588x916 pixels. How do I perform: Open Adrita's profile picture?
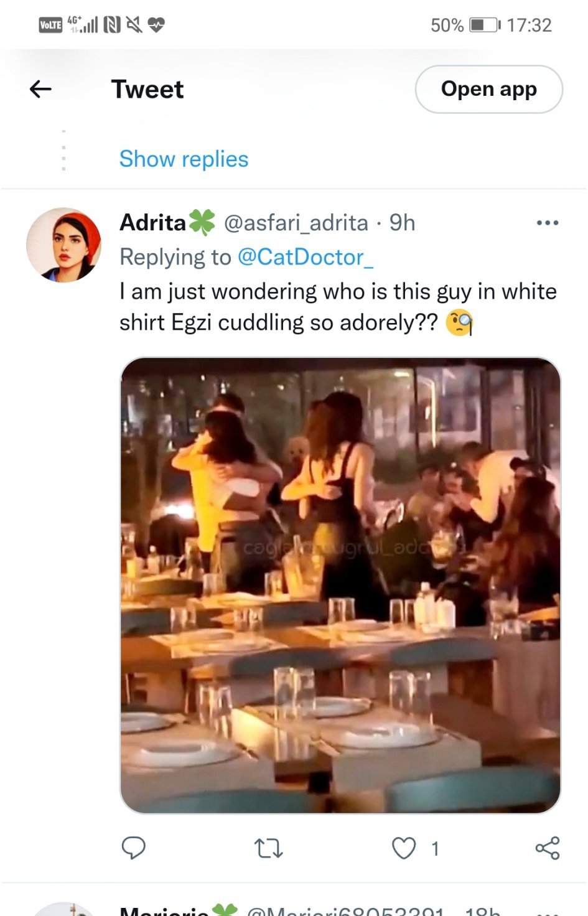[x=63, y=245]
